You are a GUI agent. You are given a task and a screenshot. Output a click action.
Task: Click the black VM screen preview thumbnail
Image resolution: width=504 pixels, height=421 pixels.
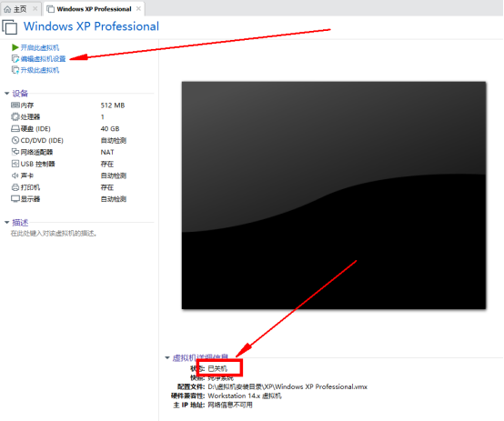pos(334,195)
